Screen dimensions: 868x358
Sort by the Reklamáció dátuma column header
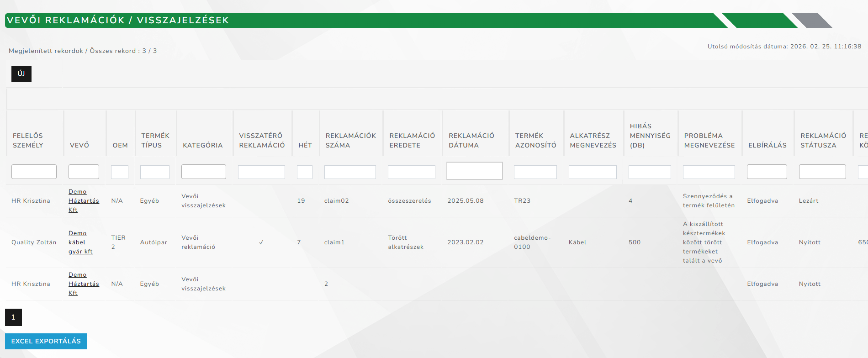pyautogui.click(x=471, y=140)
